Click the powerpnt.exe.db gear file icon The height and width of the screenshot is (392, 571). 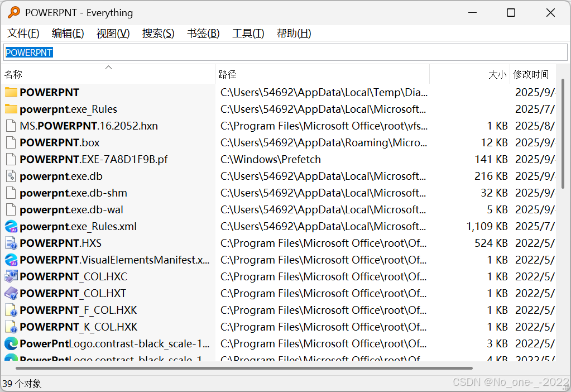(11, 176)
